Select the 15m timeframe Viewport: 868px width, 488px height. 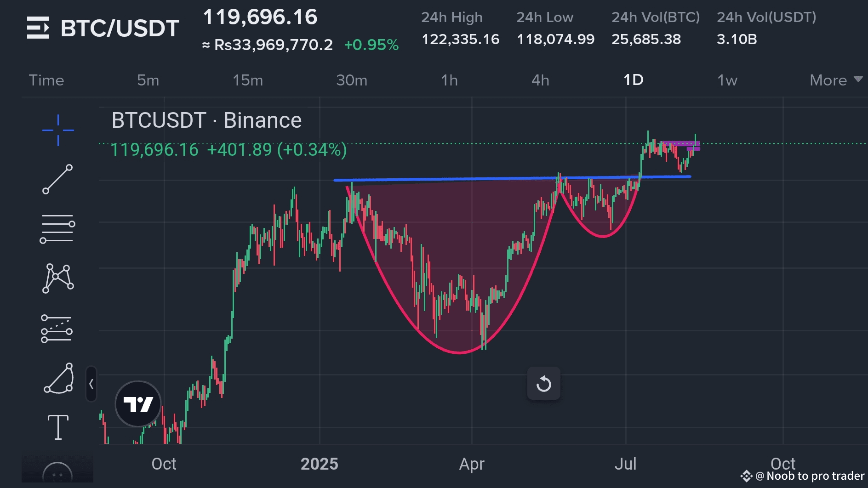tap(248, 80)
